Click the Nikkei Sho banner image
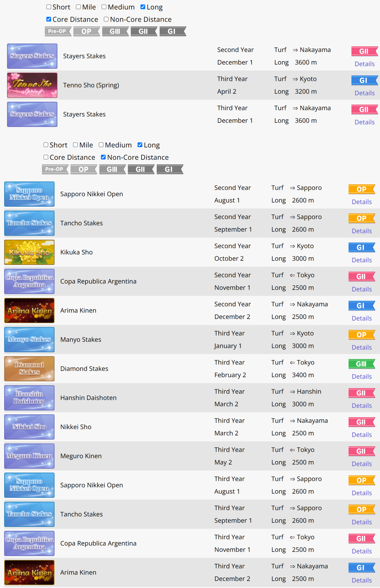 (29, 427)
